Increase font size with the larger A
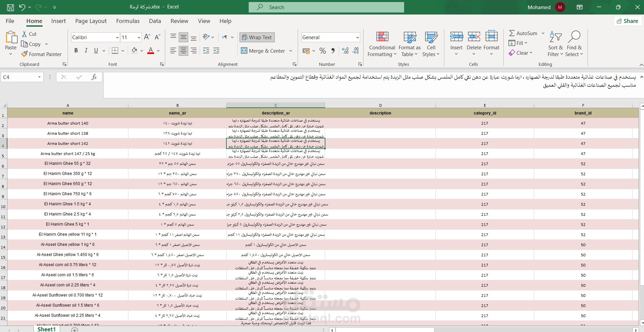 pos(147,37)
